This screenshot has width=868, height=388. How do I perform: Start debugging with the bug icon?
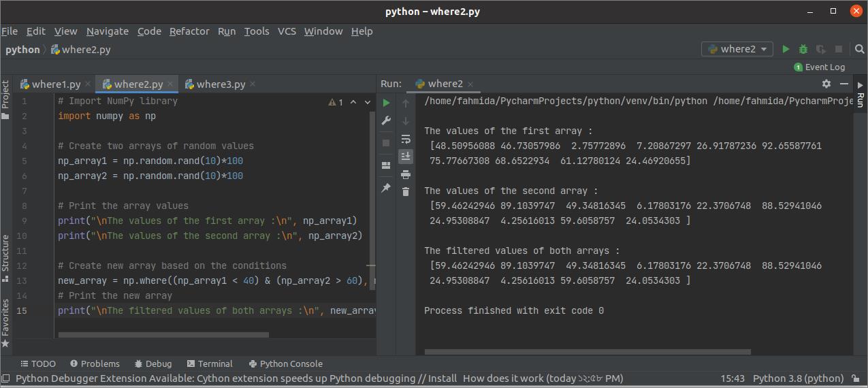tap(803, 49)
